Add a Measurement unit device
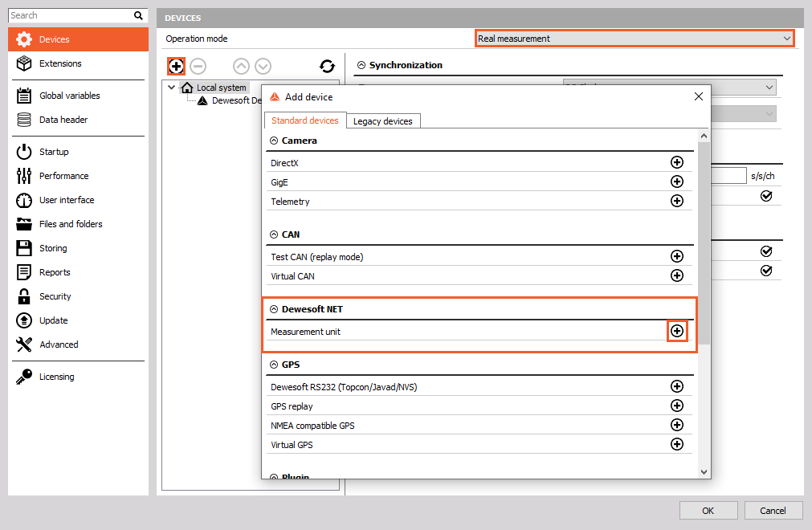 tap(677, 331)
